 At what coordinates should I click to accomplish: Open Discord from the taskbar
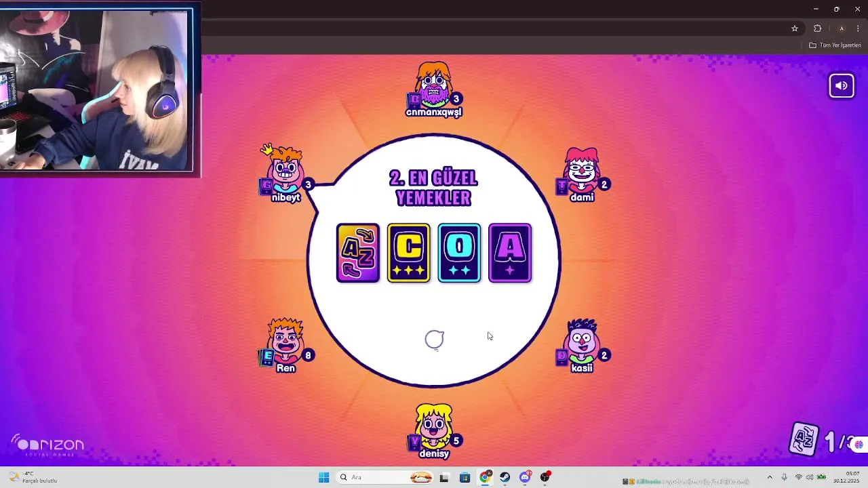click(526, 477)
